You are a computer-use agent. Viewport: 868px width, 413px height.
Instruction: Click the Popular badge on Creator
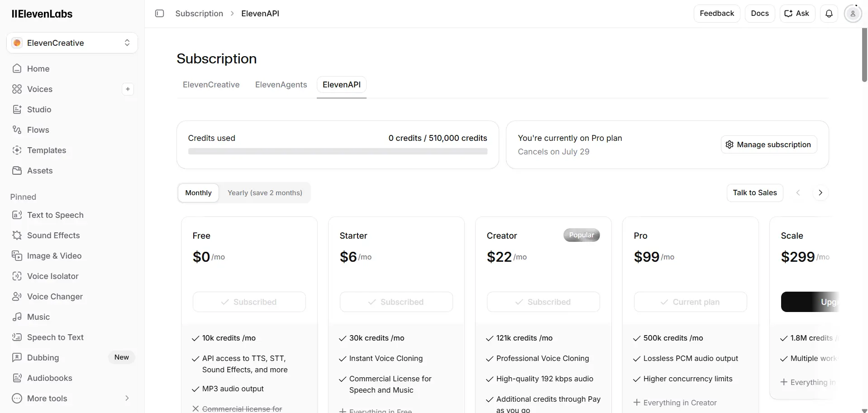click(582, 235)
